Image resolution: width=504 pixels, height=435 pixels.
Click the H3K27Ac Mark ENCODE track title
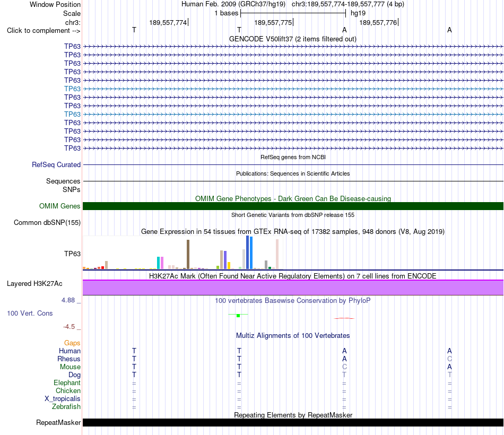point(292,276)
